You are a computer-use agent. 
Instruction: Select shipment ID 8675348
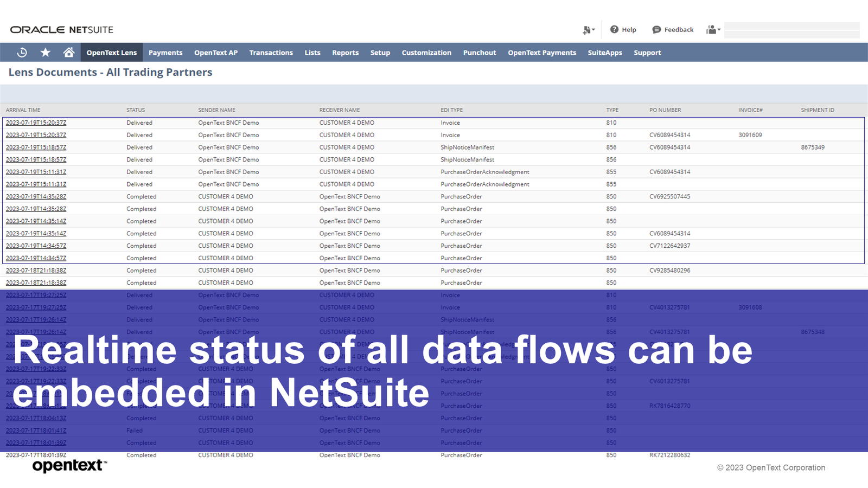pyautogui.click(x=813, y=332)
